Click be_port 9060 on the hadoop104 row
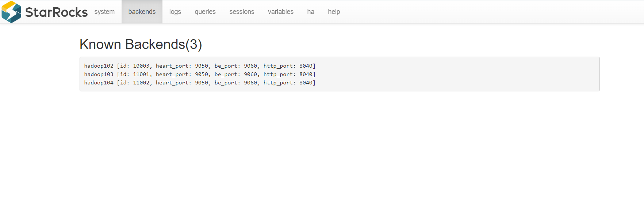The image size is (644, 197). click(250, 83)
